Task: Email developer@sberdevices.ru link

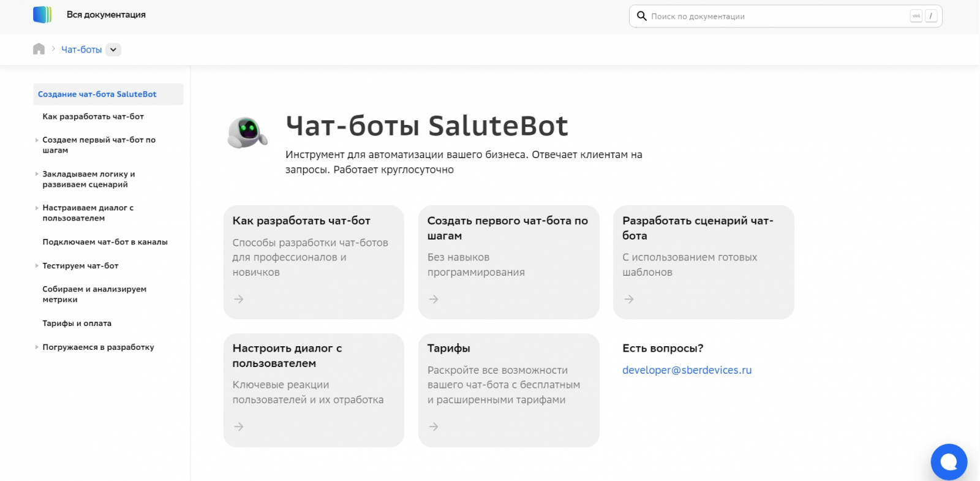Action: [687, 370]
